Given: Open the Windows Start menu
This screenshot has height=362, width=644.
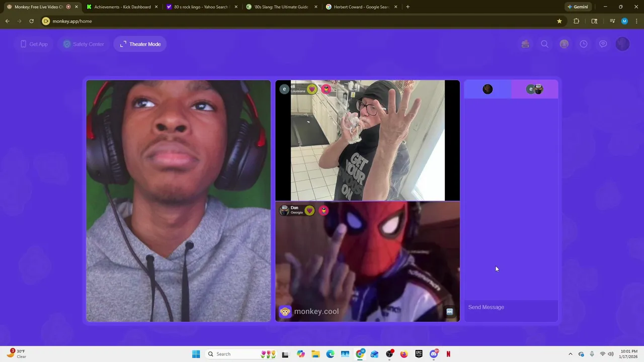Looking at the screenshot, I should pyautogui.click(x=196, y=354).
